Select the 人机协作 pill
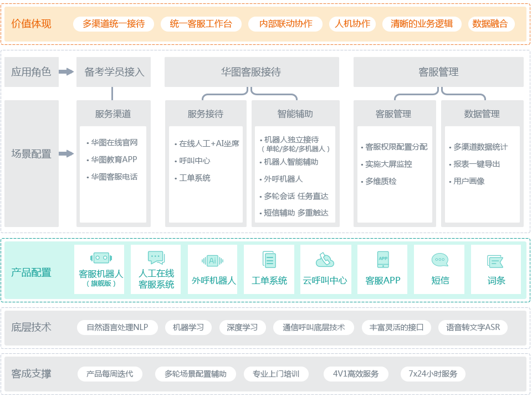 pos(352,24)
